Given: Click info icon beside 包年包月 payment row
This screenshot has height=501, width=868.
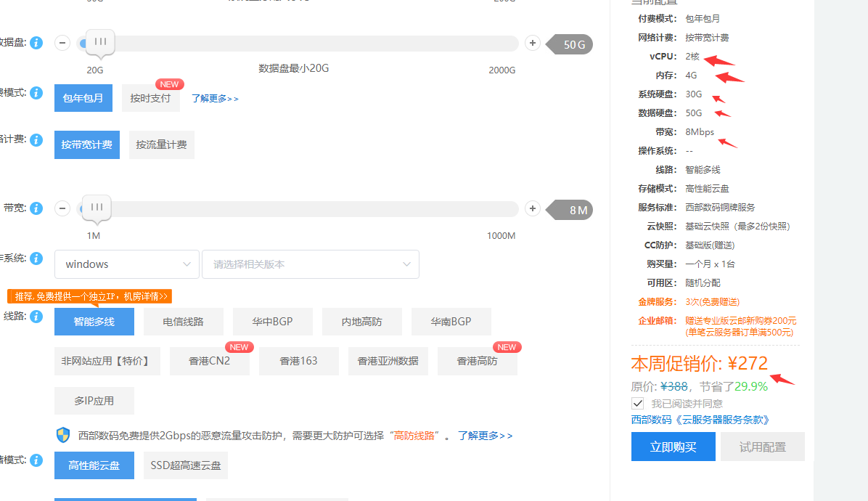Looking at the screenshot, I should pos(36,93).
